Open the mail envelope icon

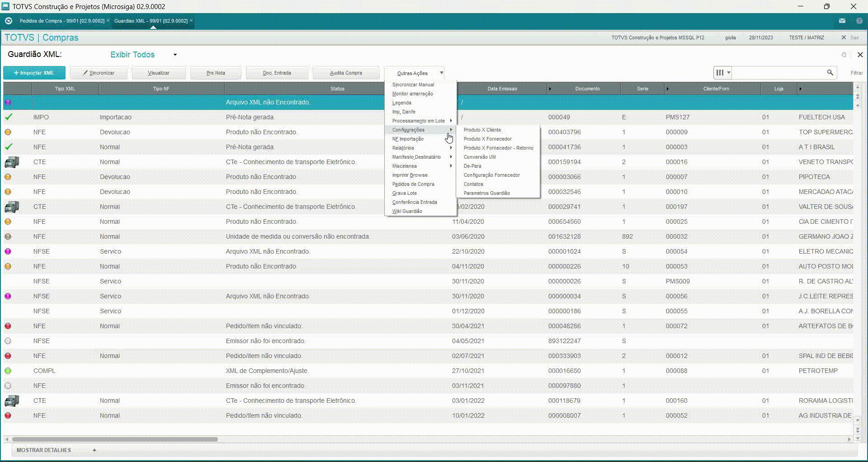click(842, 21)
